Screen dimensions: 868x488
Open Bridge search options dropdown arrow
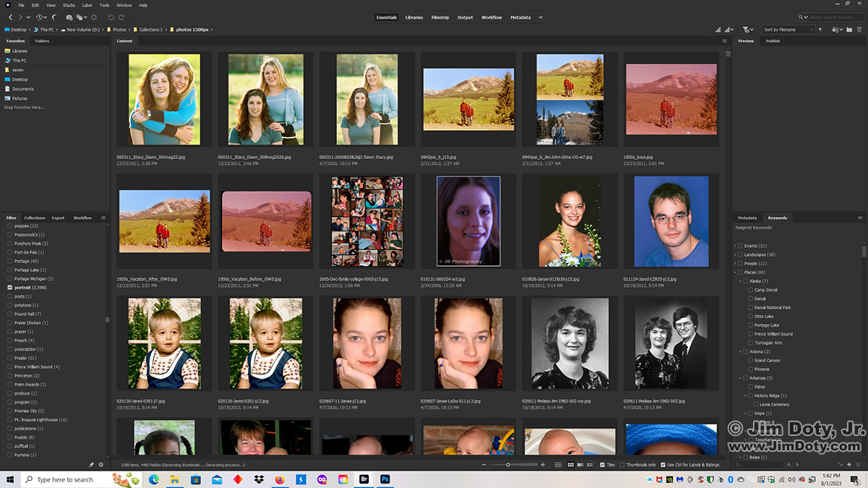806,17
